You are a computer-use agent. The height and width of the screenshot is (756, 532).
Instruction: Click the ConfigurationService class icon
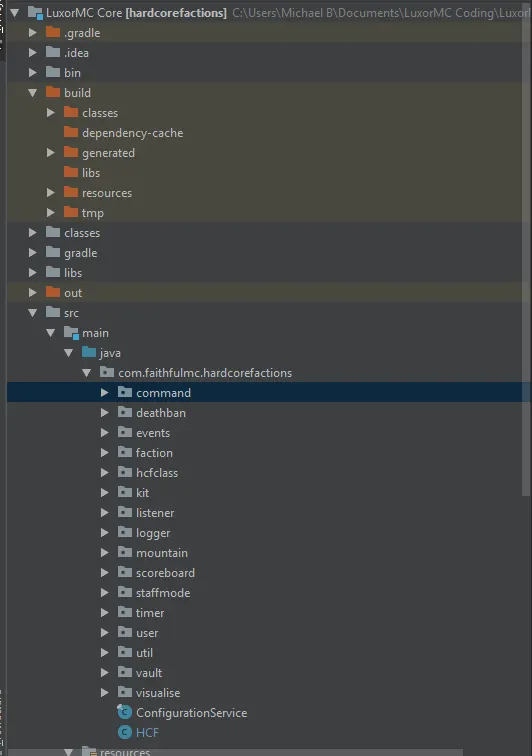coord(124,712)
